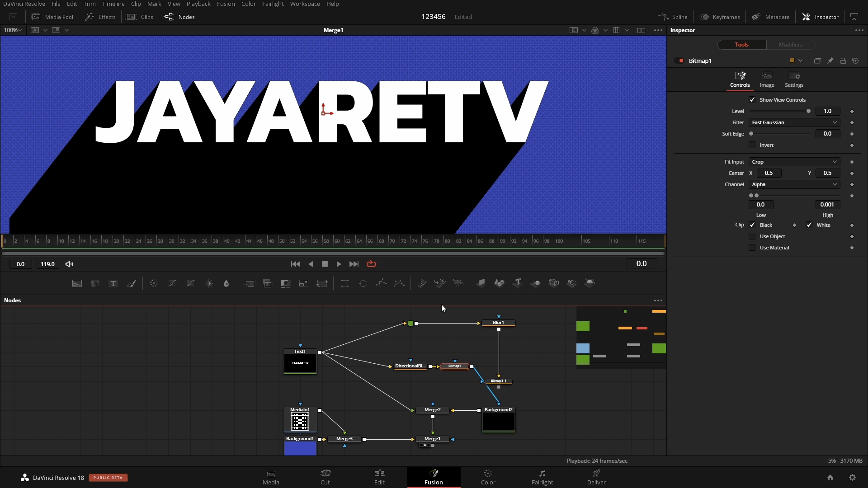Open the Filter dropdown set to Fast Gaussian
Viewport: 868px width, 488px height.
click(x=794, y=122)
